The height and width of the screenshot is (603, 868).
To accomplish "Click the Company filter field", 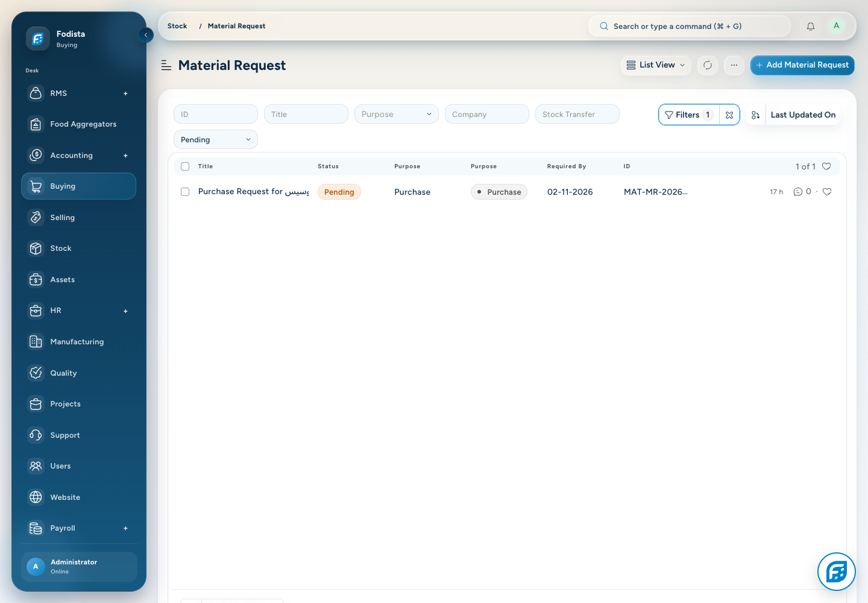I will (487, 114).
